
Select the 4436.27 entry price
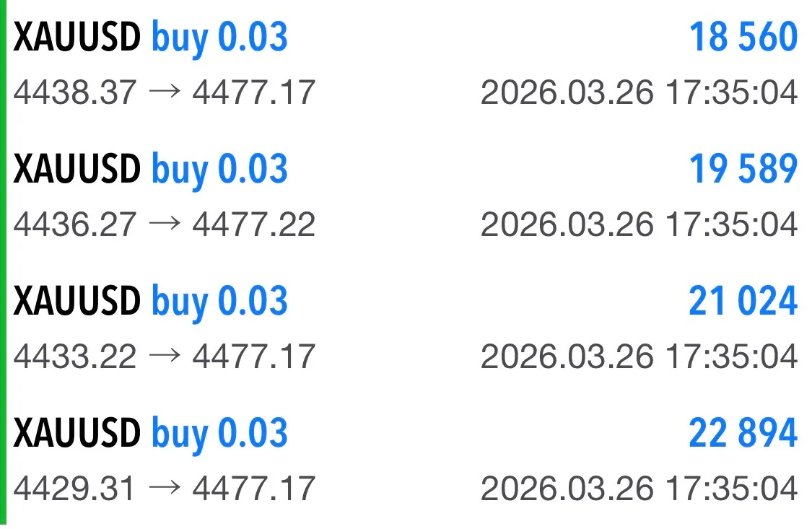[75, 225]
